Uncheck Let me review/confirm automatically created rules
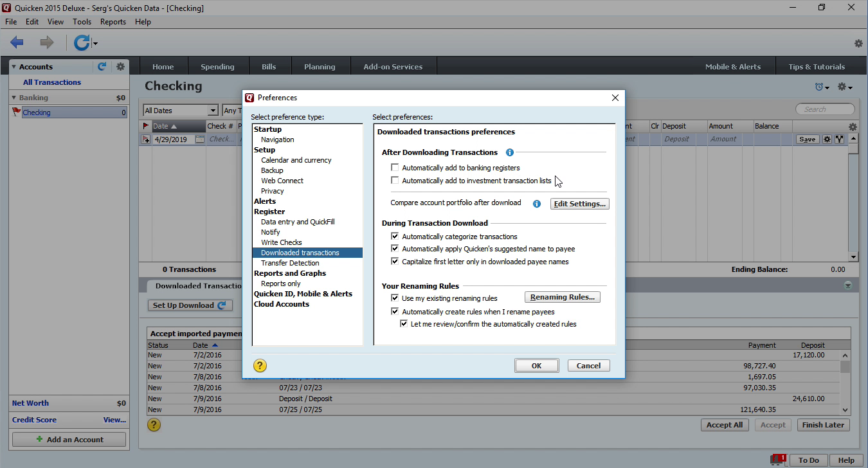868x468 pixels. [404, 324]
